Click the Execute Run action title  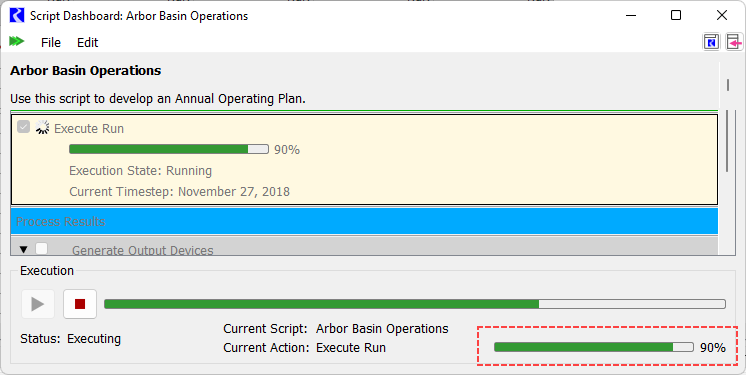click(89, 128)
